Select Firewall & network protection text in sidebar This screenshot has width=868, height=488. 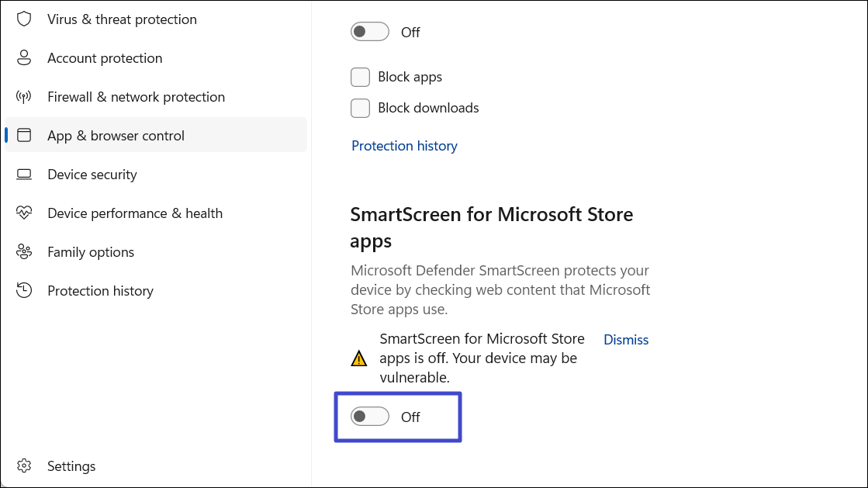[x=136, y=97]
